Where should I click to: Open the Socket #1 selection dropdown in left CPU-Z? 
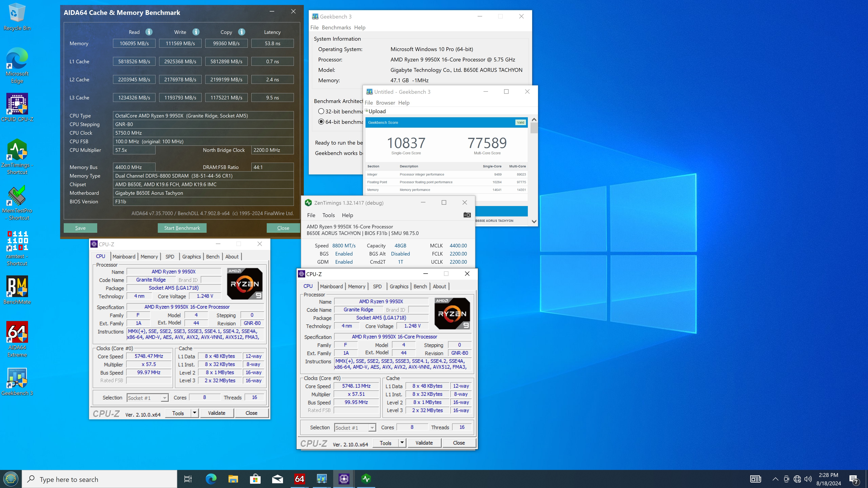[147, 398]
